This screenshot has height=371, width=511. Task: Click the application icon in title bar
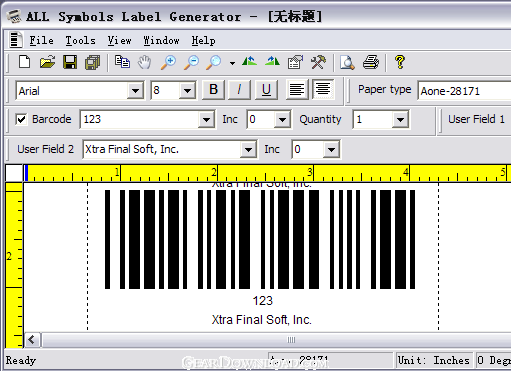click(15, 16)
